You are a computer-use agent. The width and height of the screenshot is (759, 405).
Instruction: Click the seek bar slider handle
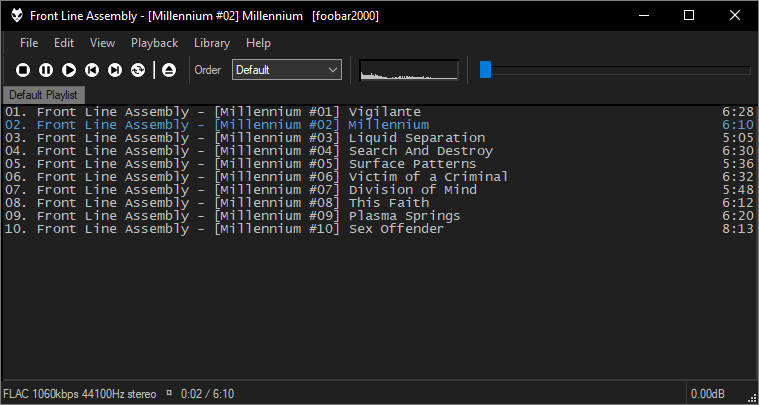(485, 69)
